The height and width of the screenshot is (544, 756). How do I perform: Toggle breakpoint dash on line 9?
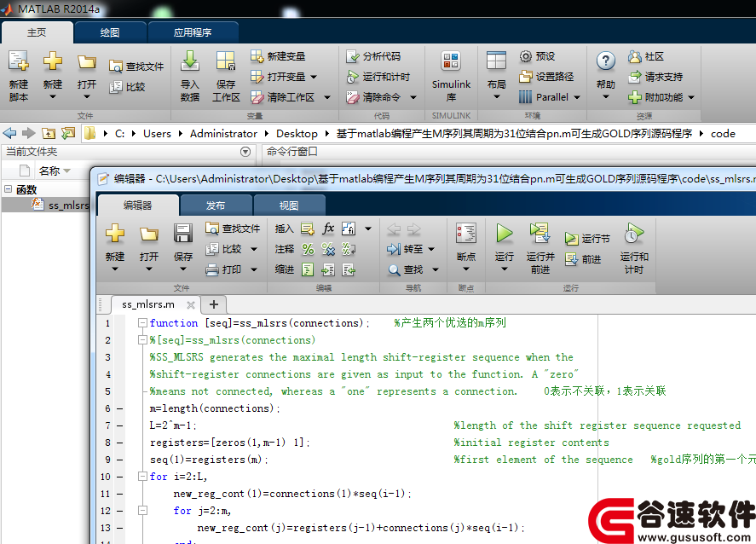[x=119, y=460]
